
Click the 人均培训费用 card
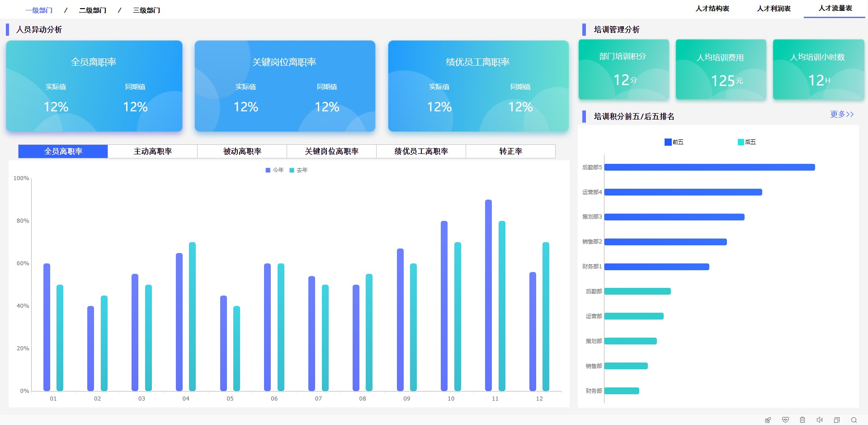[721, 69]
